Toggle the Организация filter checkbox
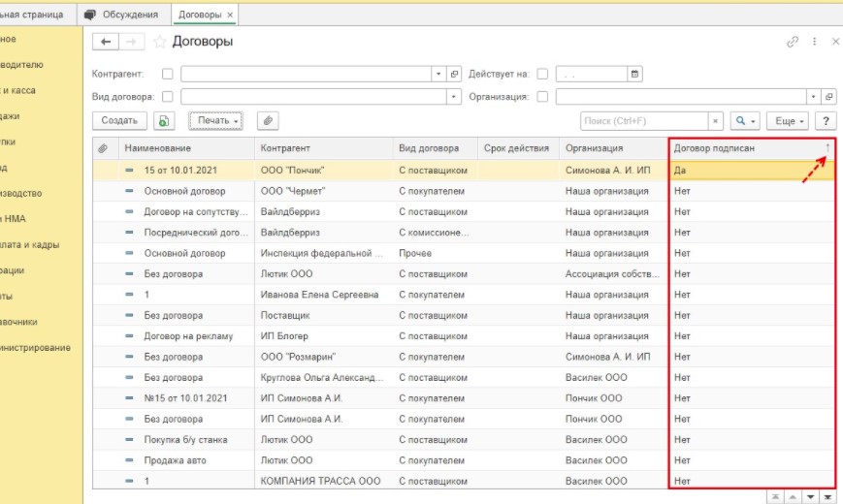 pyautogui.click(x=541, y=97)
